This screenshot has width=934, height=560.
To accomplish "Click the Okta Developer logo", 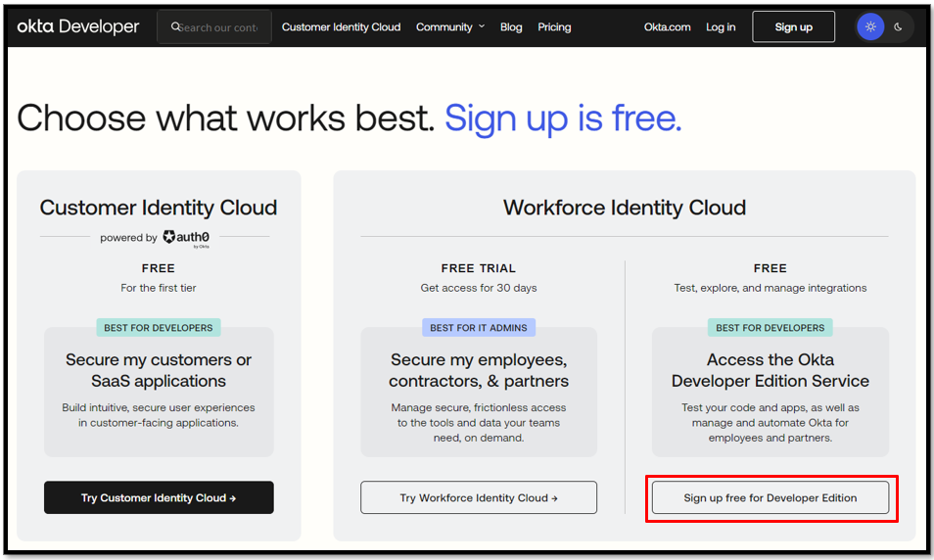I will click(x=78, y=26).
